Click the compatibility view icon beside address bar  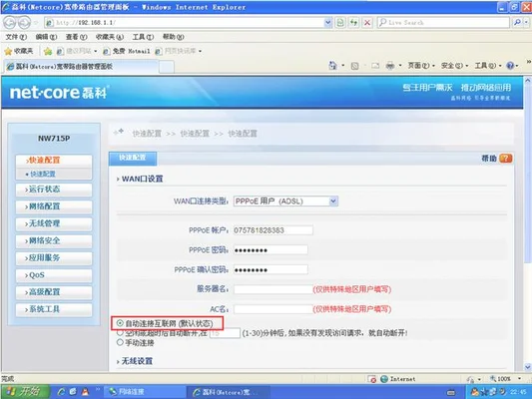[x=340, y=23]
